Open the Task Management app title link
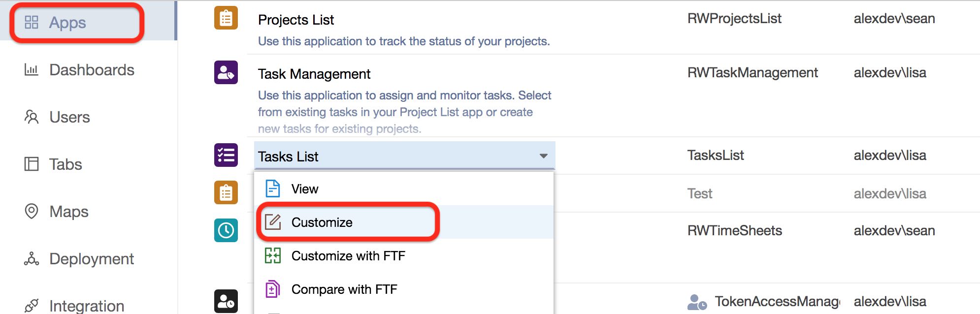The image size is (980, 314). 314,74
